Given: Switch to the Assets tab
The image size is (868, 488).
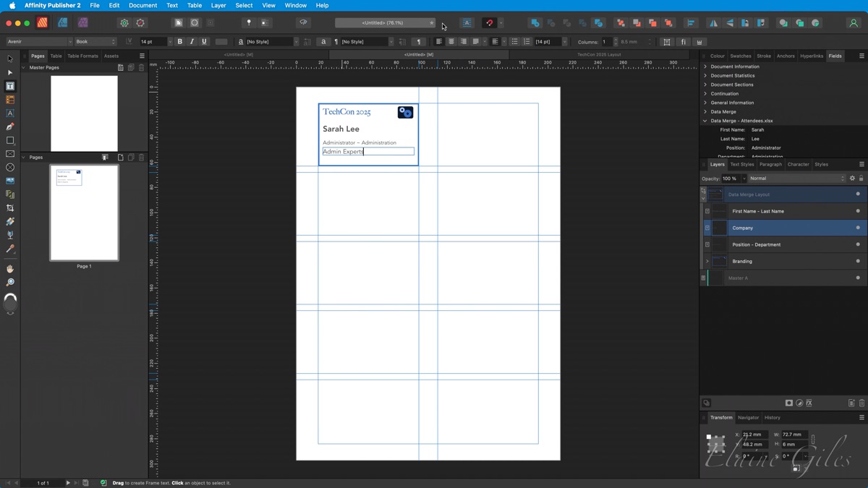Looking at the screenshot, I should 111,56.
